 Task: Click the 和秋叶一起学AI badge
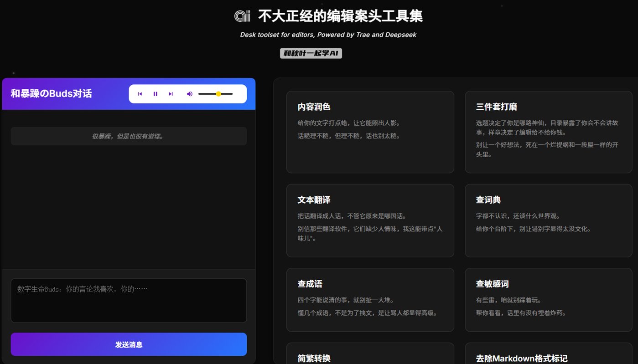[311, 53]
